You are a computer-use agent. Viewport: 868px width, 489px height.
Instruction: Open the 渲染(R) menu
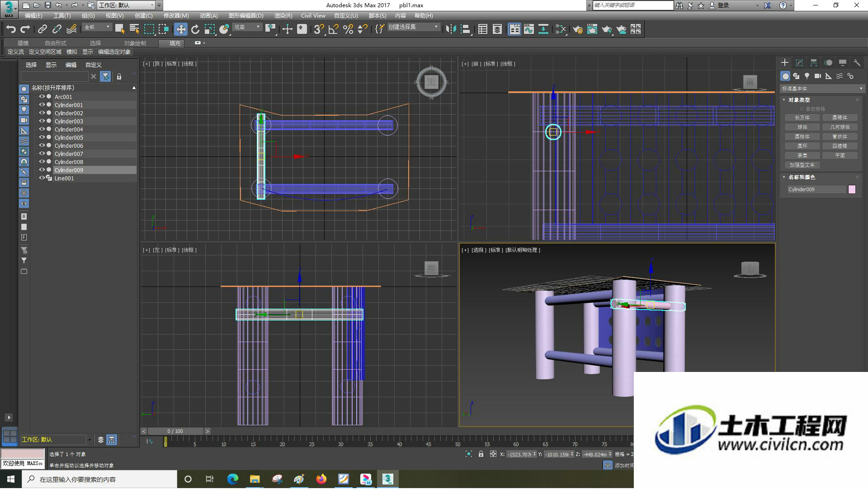pos(283,15)
